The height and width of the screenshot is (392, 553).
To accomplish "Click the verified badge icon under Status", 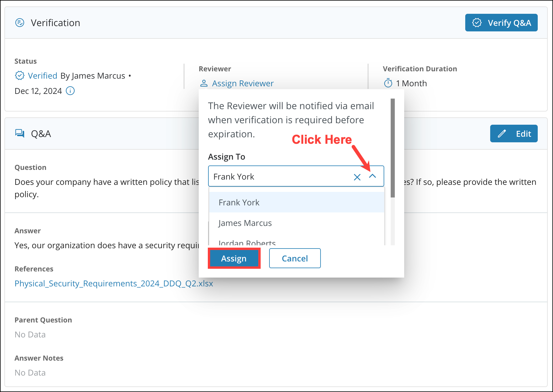I will (x=20, y=75).
